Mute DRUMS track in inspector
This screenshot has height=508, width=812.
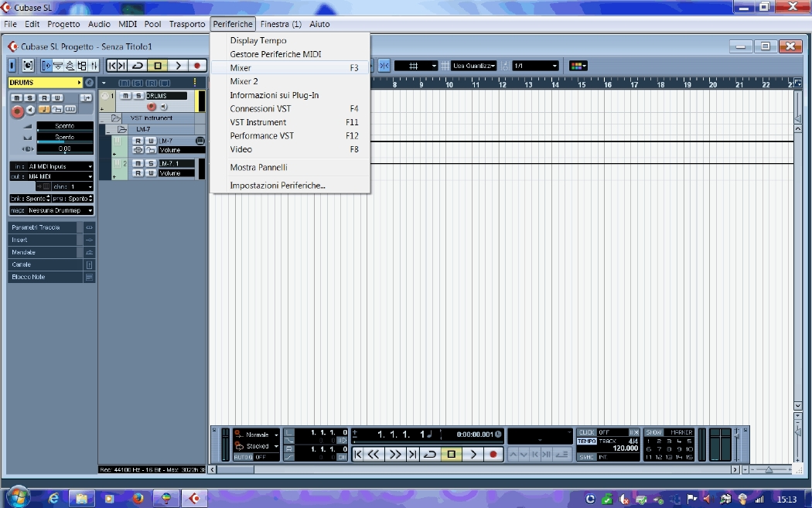16,98
